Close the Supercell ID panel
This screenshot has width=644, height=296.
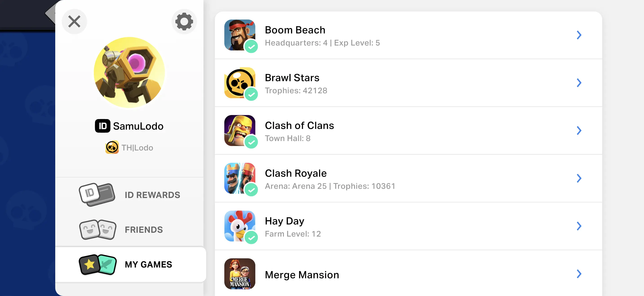[x=74, y=22]
